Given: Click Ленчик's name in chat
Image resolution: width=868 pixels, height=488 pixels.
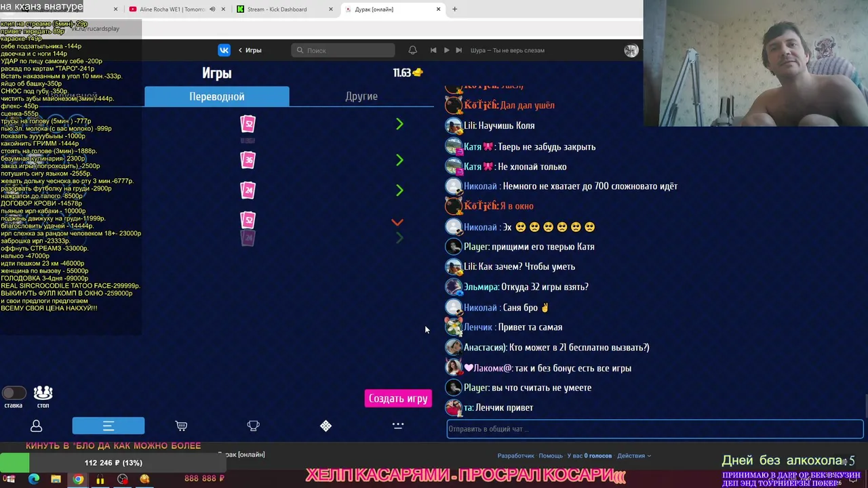Looking at the screenshot, I should 477,327.
